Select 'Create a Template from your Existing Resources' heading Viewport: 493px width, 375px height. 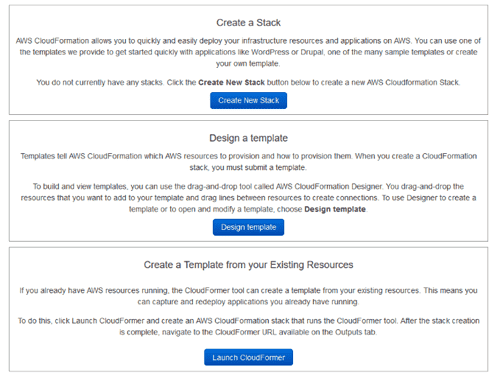[248, 265]
